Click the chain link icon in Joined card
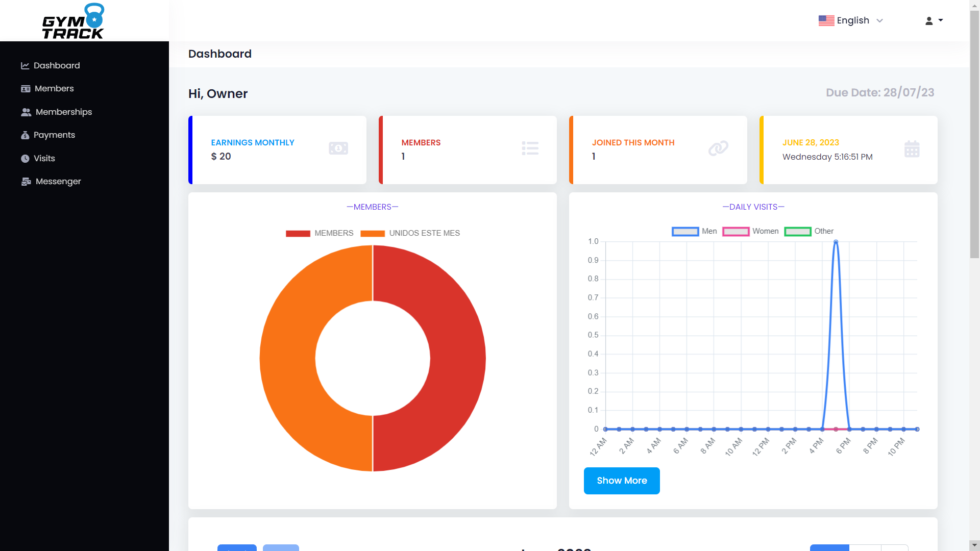Image resolution: width=980 pixels, height=551 pixels. 718,148
